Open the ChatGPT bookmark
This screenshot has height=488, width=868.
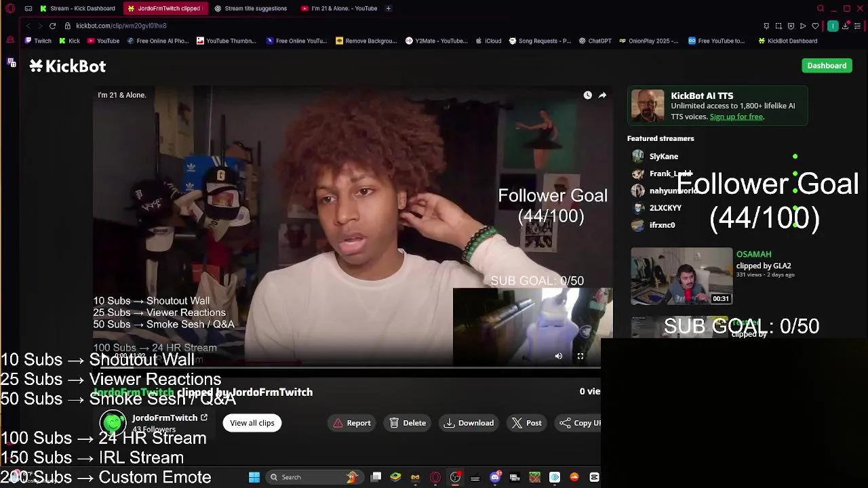(595, 41)
